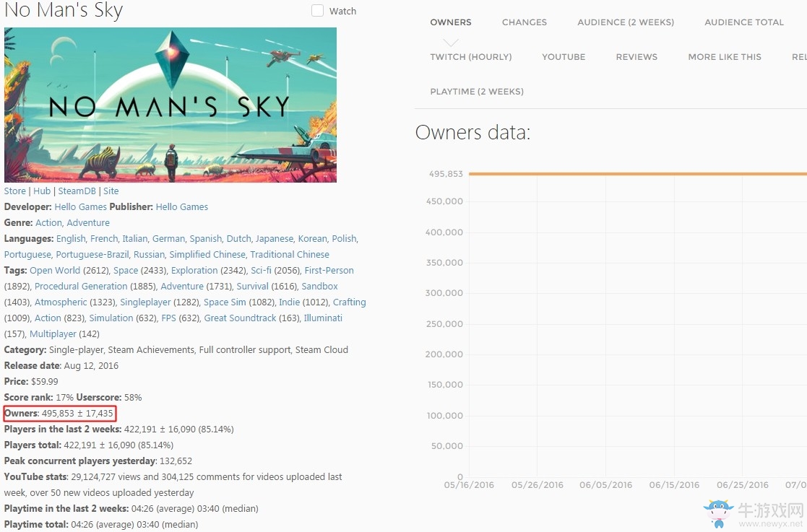Show the REVIEWS tab
Image resolution: width=807 pixels, height=532 pixels.
(x=636, y=57)
